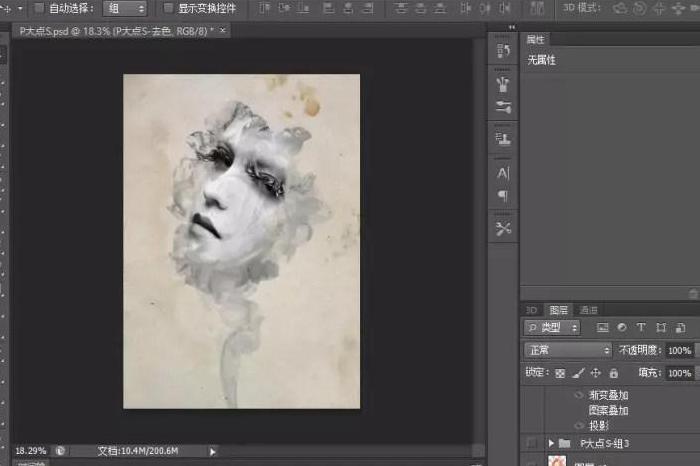
Task: Open the Move tool preset picker arrow
Action: pyautogui.click(x=20, y=8)
